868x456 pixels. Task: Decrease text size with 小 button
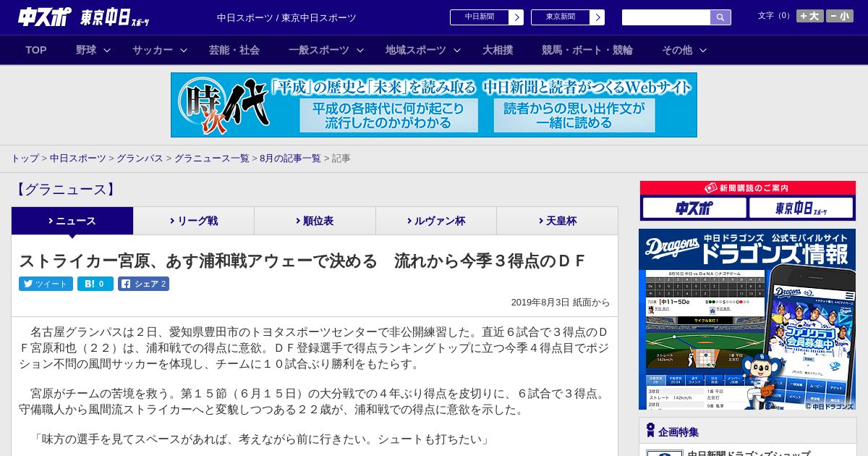(x=840, y=16)
